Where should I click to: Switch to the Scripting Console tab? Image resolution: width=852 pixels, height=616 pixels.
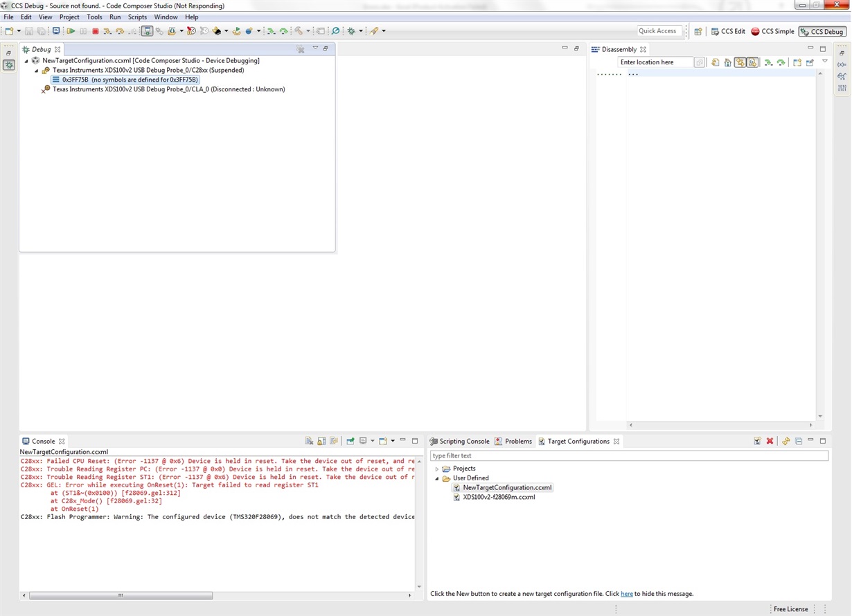pos(459,441)
